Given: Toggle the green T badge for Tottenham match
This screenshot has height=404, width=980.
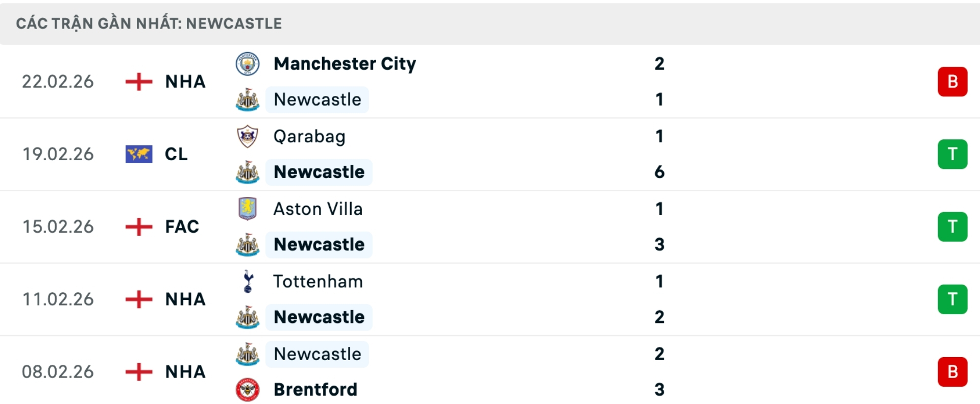Looking at the screenshot, I should (x=952, y=299).
